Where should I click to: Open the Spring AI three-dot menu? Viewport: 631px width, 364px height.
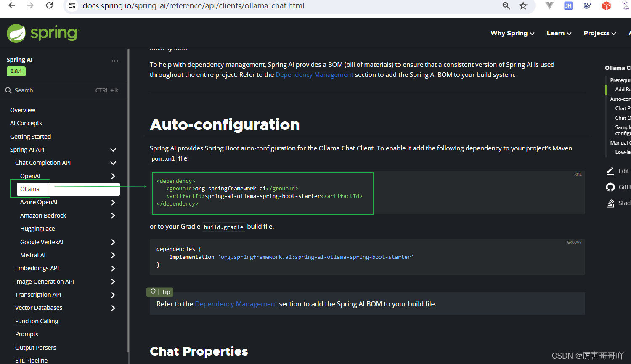point(115,61)
